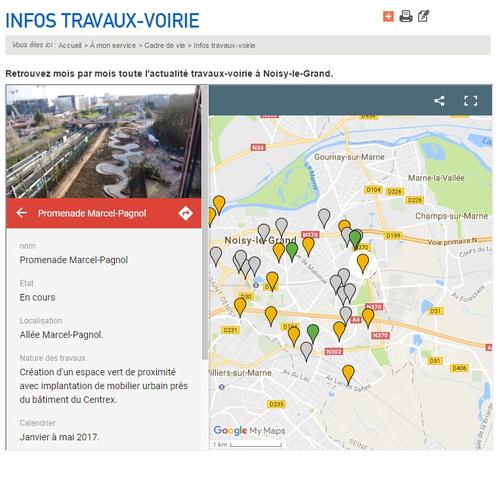
Task: Open the Accueil breadcrumb link
Action: tap(70, 45)
